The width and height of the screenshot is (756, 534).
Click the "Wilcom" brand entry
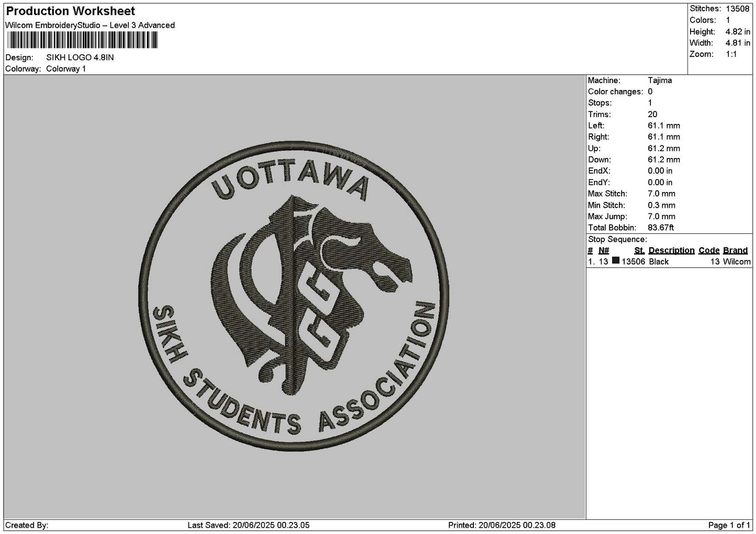[737, 262]
